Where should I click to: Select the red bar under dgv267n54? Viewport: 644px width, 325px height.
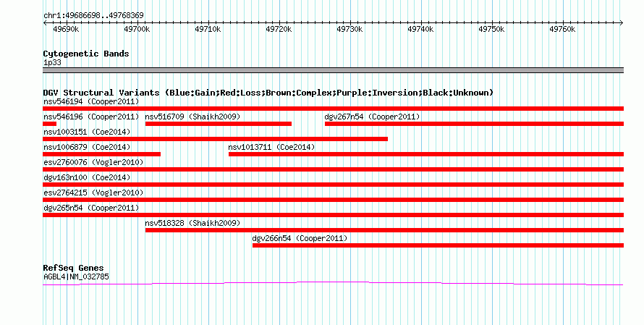pyautogui.click(x=475, y=124)
